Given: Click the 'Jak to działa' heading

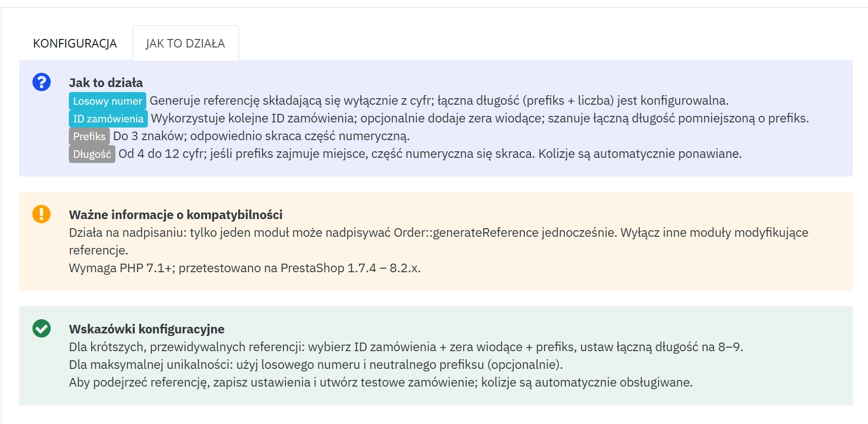Looking at the screenshot, I should click(x=106, y=82).
